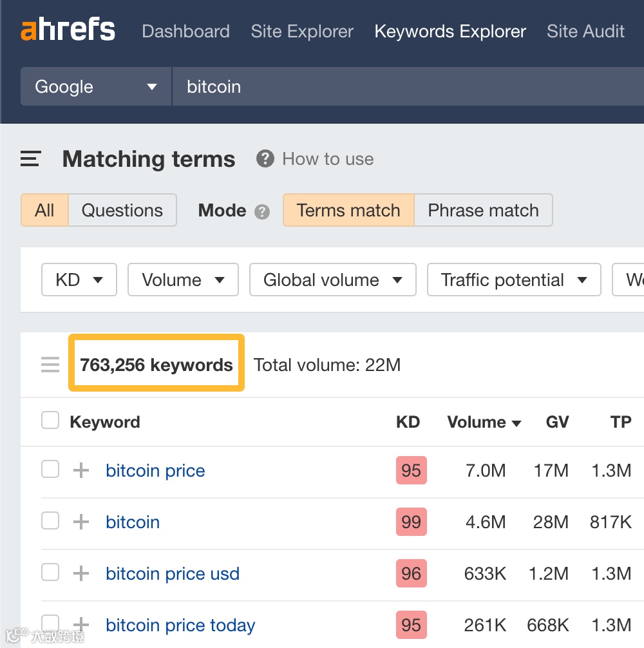
Task: Click the ahrefs logo
Action: 68,30
